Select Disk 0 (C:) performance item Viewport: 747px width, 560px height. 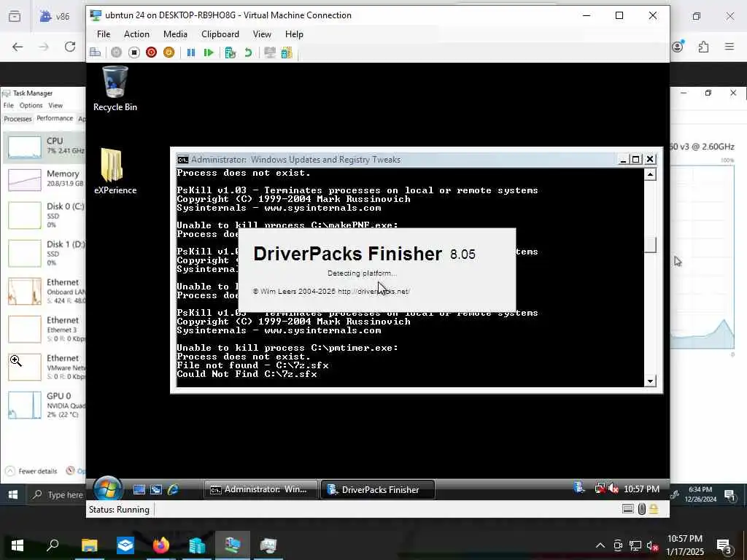45,215
